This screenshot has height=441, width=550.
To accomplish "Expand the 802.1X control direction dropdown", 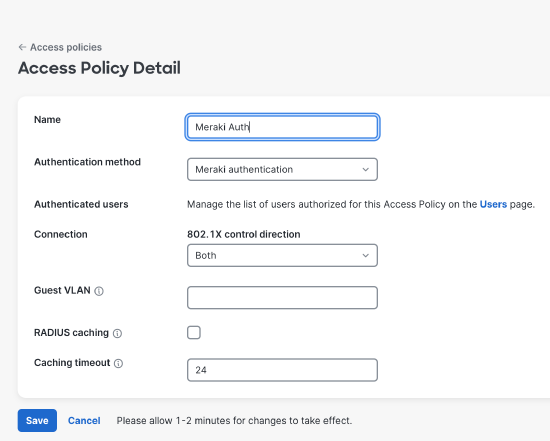I will tap(282, 255).
